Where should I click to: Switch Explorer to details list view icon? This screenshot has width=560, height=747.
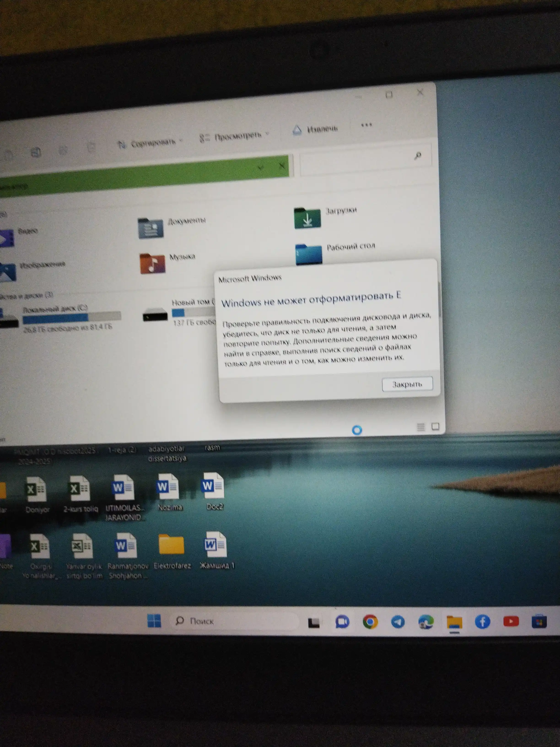(421, 427)
